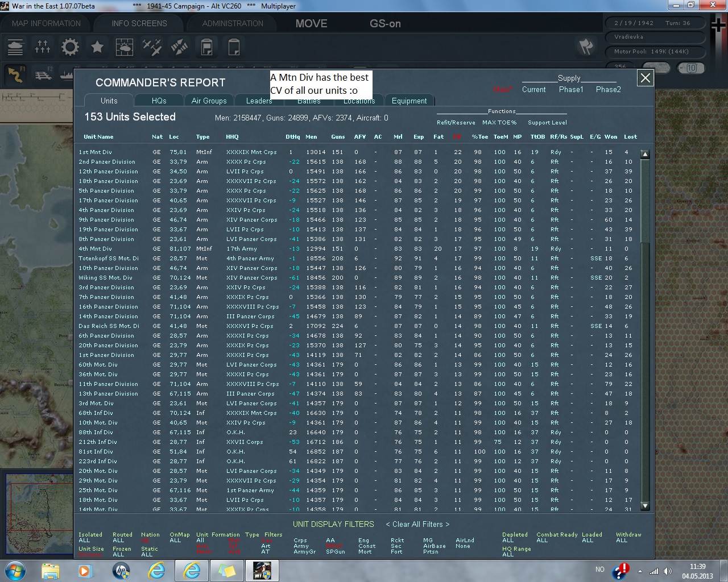Click the crossed flags icon

point(586,47)
